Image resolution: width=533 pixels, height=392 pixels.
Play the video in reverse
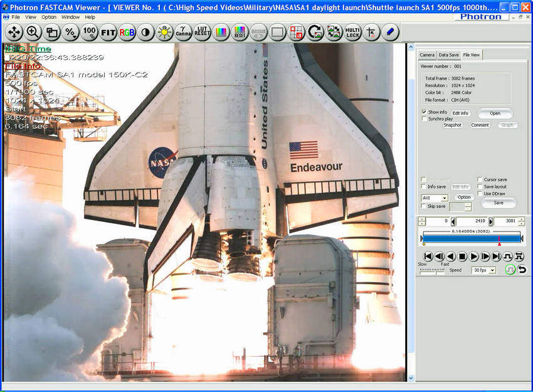[x=451, y=257]
